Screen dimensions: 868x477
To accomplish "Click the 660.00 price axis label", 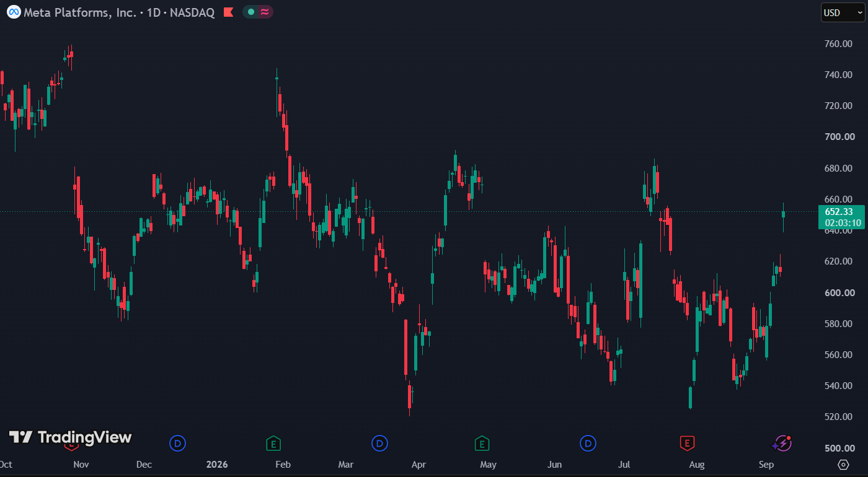I will 840,199.
